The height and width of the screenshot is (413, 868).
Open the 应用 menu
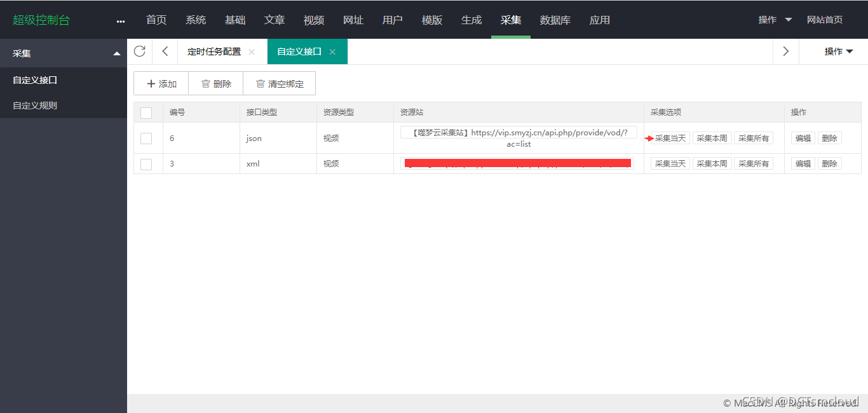pyautogui.click(x=600, y=20)
